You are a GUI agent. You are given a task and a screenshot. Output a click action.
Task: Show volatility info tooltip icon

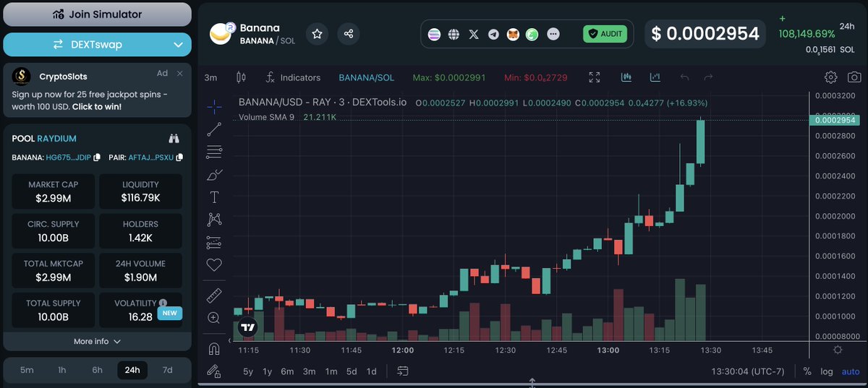(x=163, y=303)
